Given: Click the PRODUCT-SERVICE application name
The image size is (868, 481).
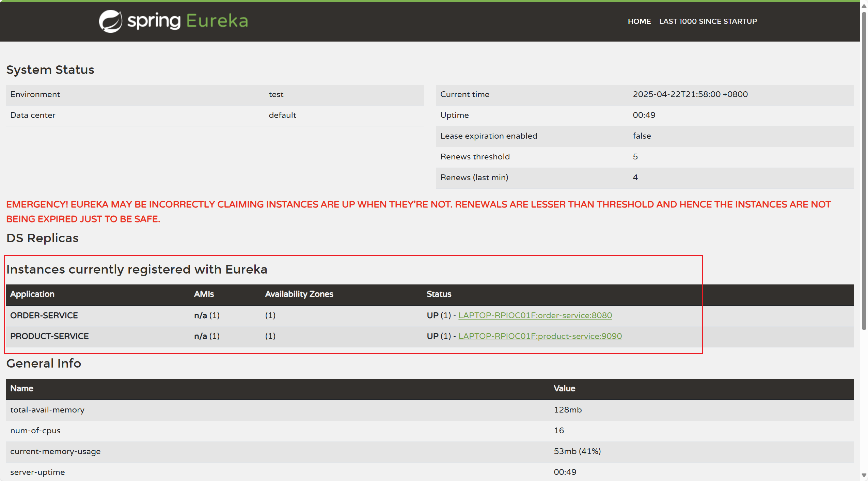Looking at the screenshot, I should [x=49, y=336].
